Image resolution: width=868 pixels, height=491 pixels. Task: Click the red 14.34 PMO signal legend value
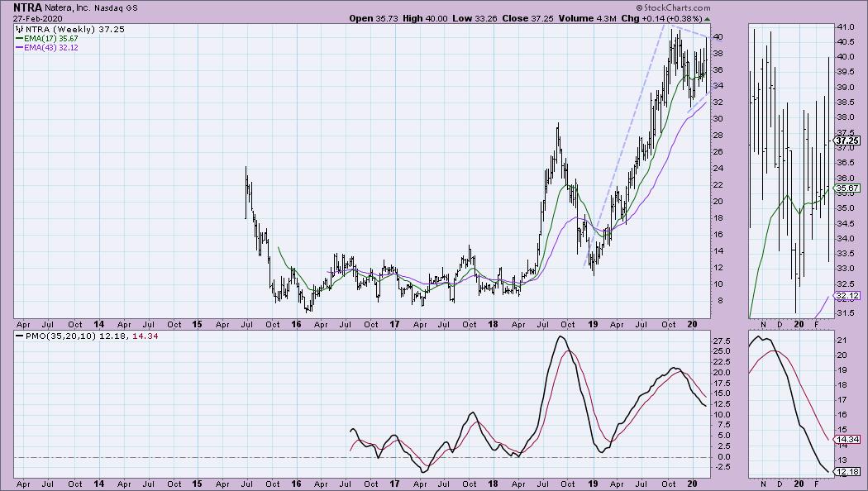[145, 336]
